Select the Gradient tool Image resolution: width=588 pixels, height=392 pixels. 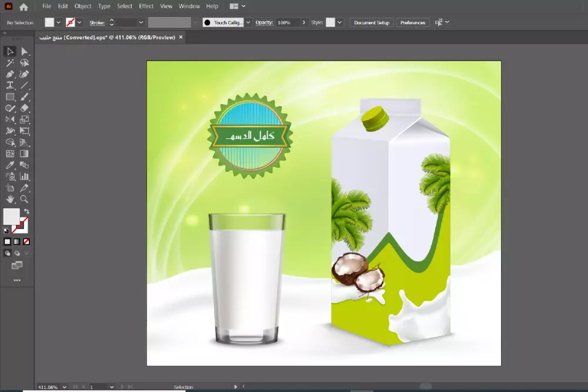pos(25,153)
